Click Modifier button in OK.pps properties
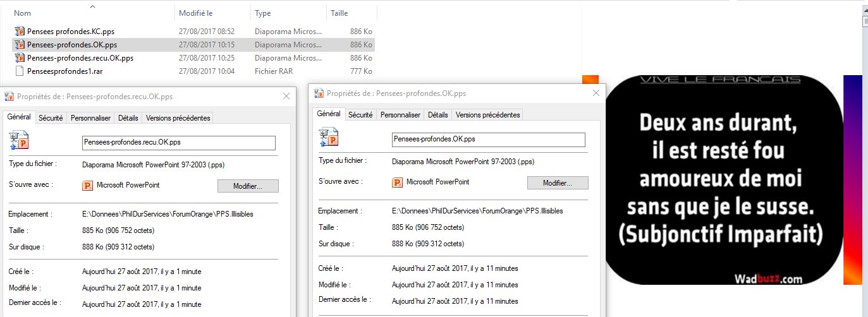This screenshot has width=868, height=317. pos(558,182)
